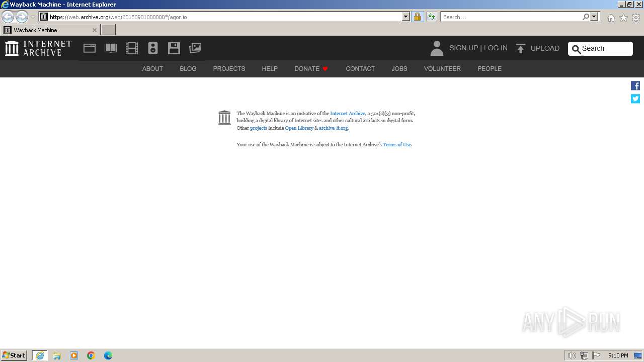Click the search magnifier in browser search box
644x362 pixels.
click(586, 17)
